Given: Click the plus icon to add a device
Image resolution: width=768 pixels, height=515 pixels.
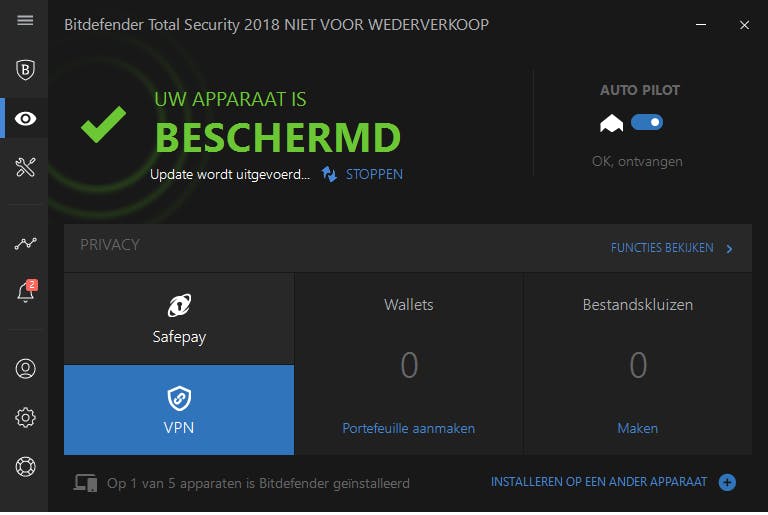Looking at the screenshot, I should (727, 483).
